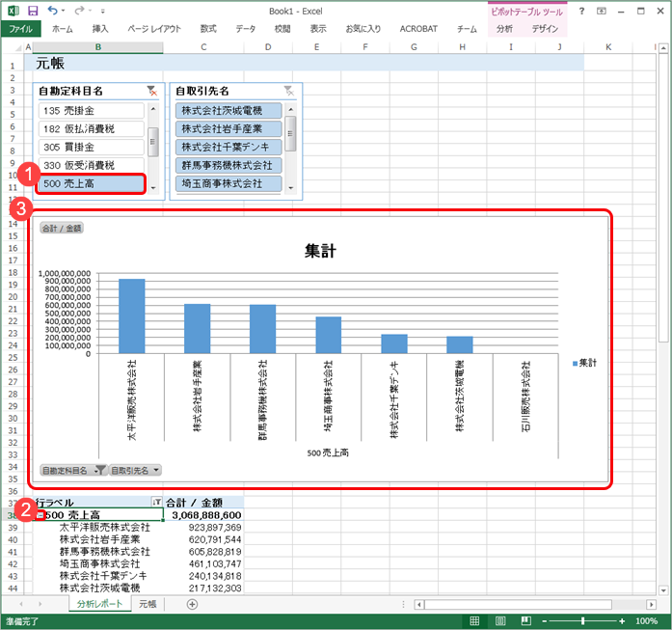Click up arrow of 自取引先名 slicer scrollbar
Screen dimensions: 672x630
[290, 109]
